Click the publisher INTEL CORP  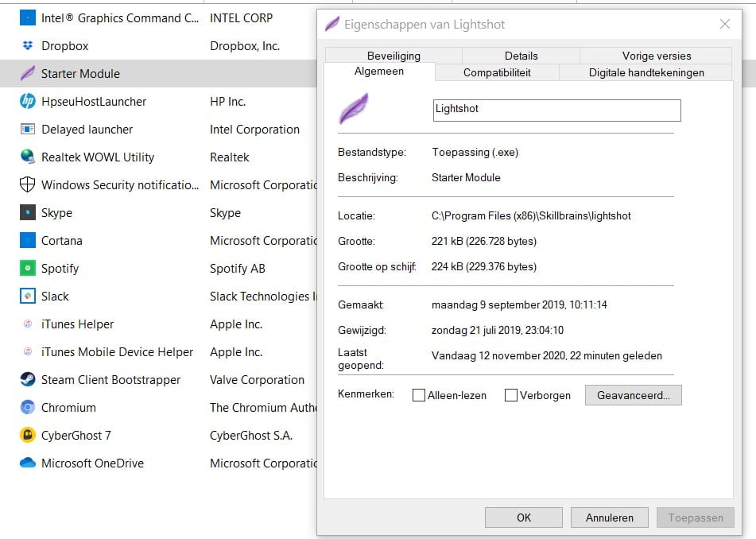(241, 17)
